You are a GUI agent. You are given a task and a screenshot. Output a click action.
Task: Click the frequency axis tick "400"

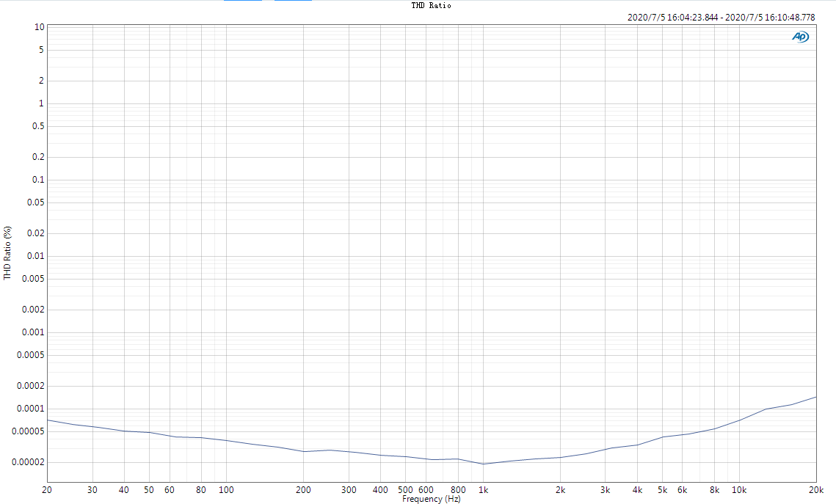380,489
